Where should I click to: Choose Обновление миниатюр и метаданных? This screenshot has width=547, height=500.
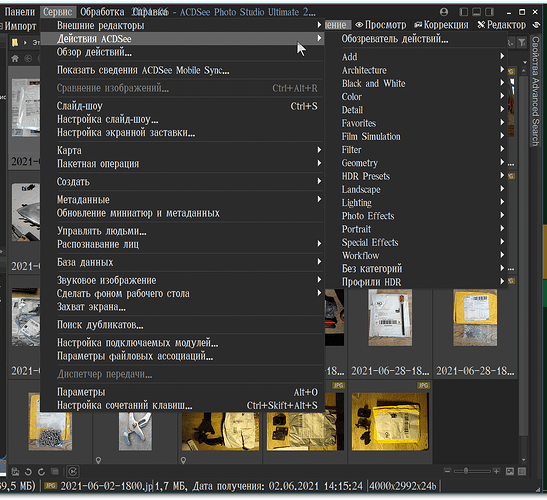(182, 213)
